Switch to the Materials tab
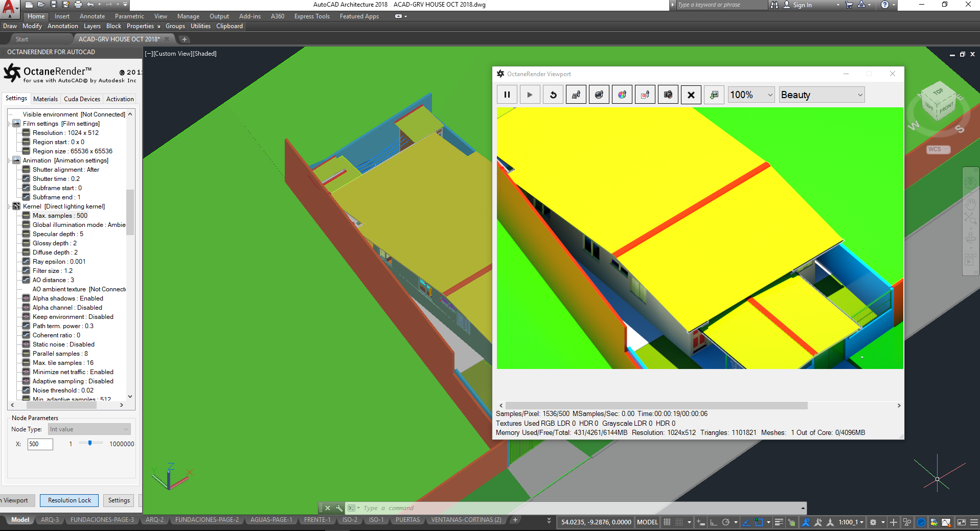Screen dimensions: 980x531 tap(45, 99)
